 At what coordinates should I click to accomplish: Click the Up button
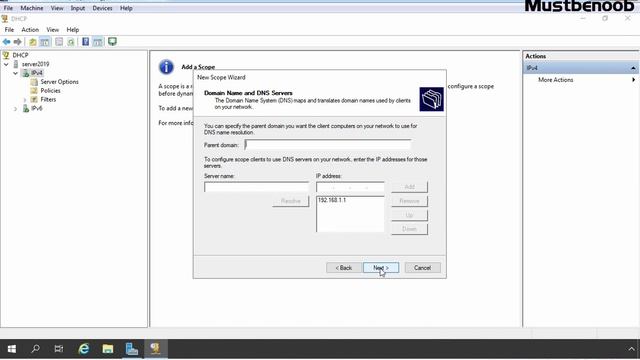(x=409, y=215)
